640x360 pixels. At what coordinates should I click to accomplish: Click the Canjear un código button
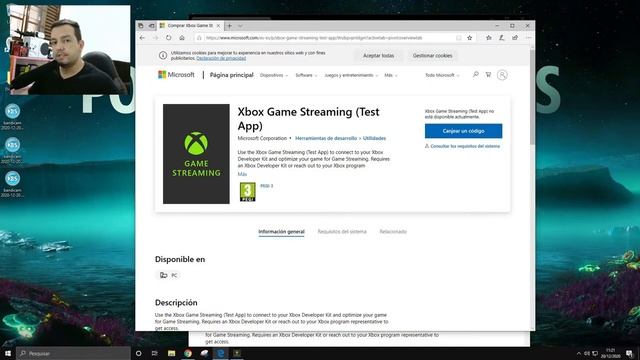[x=463, y=131]
